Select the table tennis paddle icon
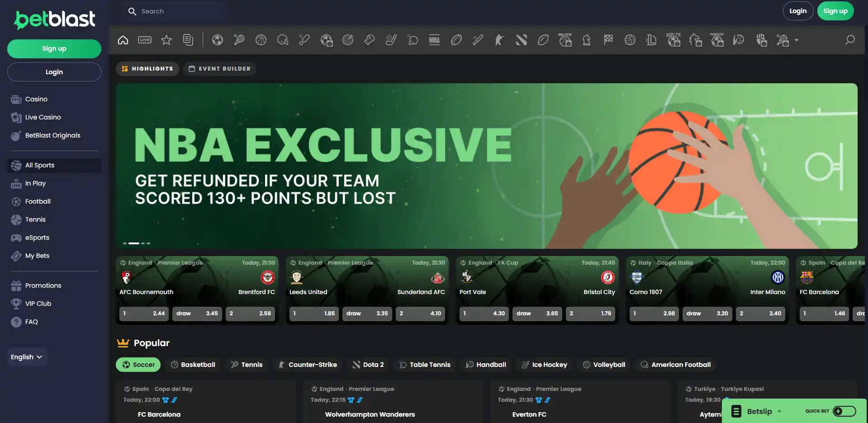This screenshot has height=423, width=868. coord(413,40)
